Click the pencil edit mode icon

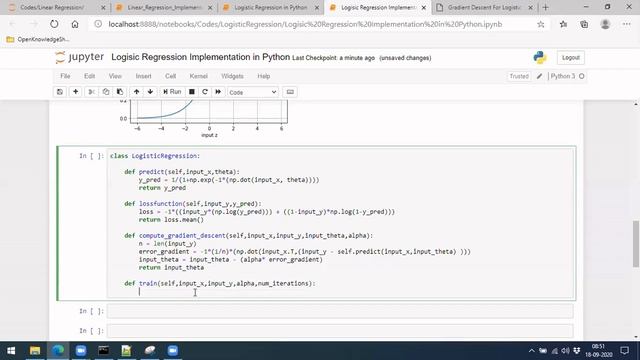539,76
